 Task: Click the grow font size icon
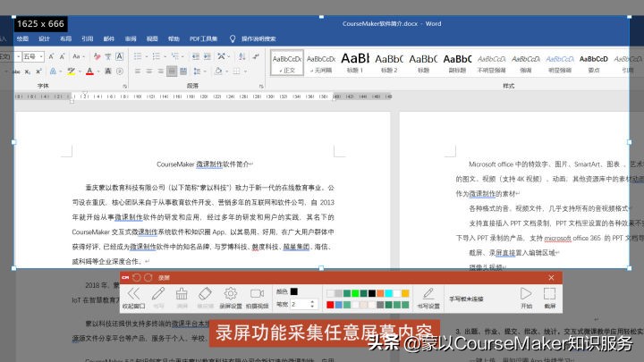coord(51,56)
